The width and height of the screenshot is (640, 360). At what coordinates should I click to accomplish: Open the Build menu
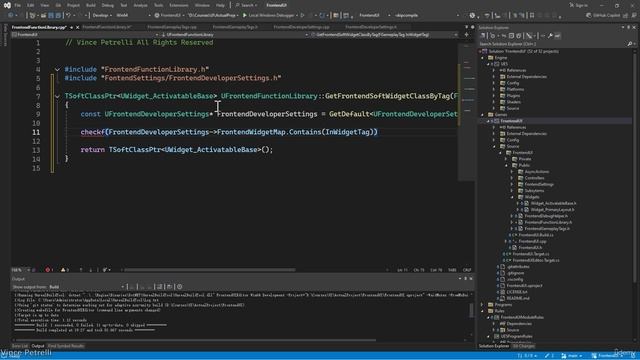[91, 5]
